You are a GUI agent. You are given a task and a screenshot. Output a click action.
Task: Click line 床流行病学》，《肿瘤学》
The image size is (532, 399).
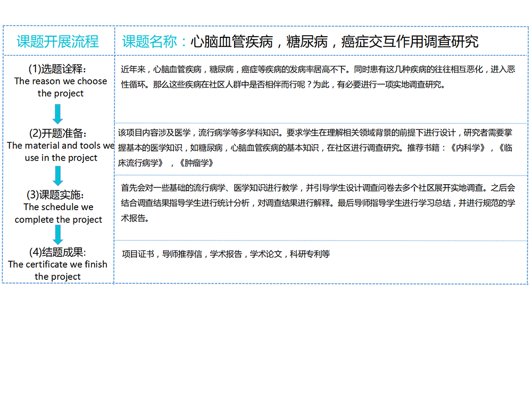(x=165, y=163)
